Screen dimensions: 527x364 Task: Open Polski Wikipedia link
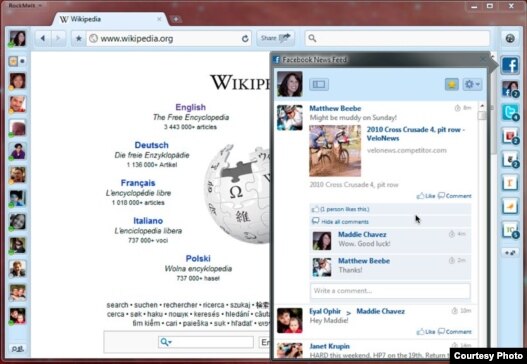tap(198, 258)
